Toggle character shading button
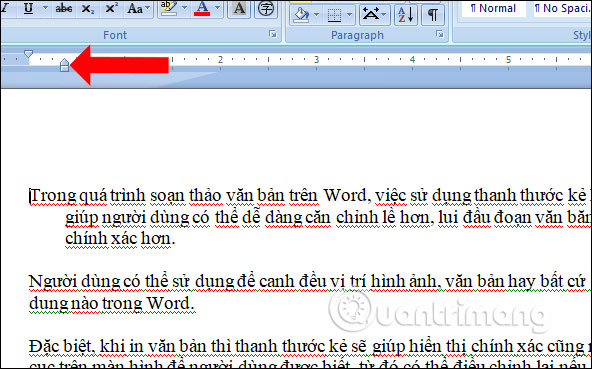This screenshot has width=592, height=369. click(x=239, y=8)
